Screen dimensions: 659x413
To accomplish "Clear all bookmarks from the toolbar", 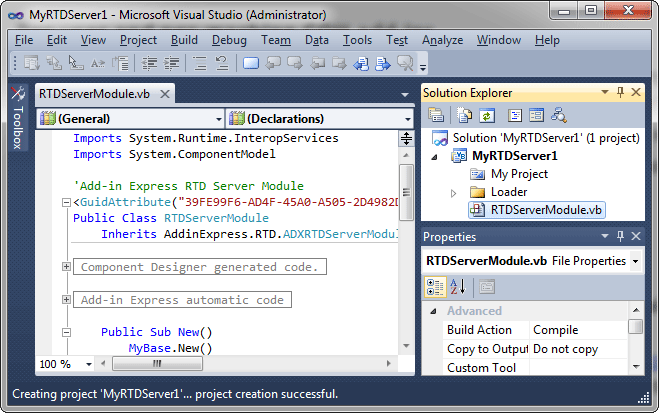I will tap(405, 63).
